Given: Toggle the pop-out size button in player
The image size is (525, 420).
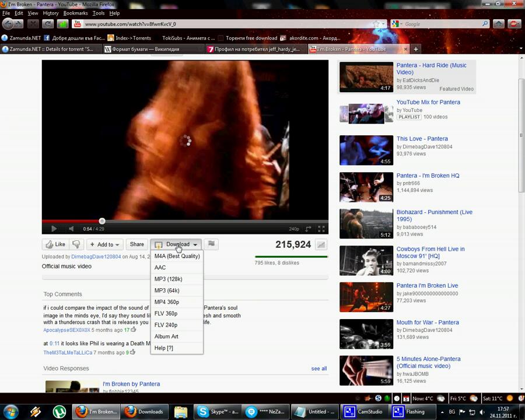Looking at the screenshot, I should (x=308, y=229).
